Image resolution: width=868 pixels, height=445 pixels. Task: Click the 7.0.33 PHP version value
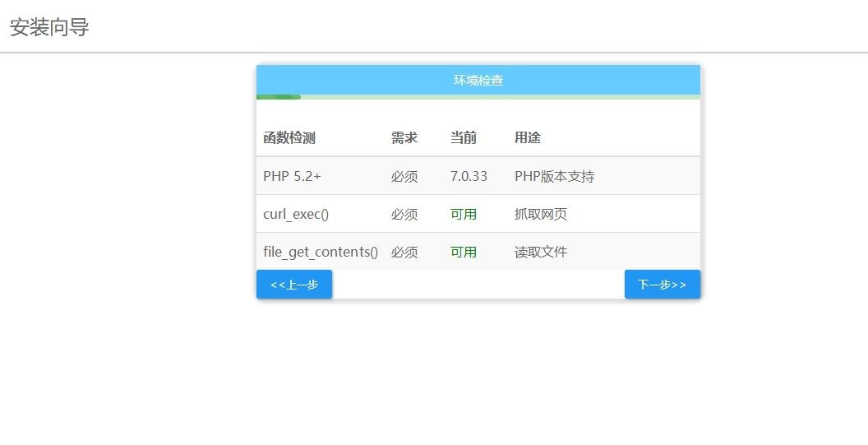click(x=469, y=176)
